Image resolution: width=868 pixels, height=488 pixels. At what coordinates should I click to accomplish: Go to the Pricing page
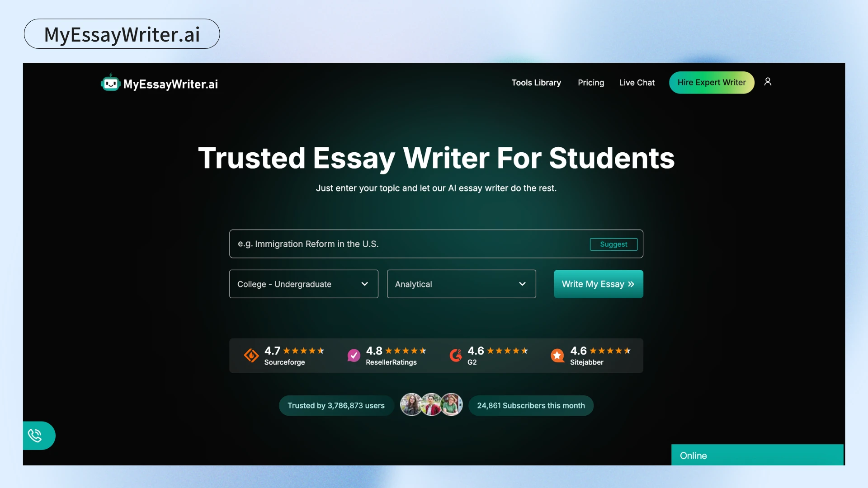591,83
